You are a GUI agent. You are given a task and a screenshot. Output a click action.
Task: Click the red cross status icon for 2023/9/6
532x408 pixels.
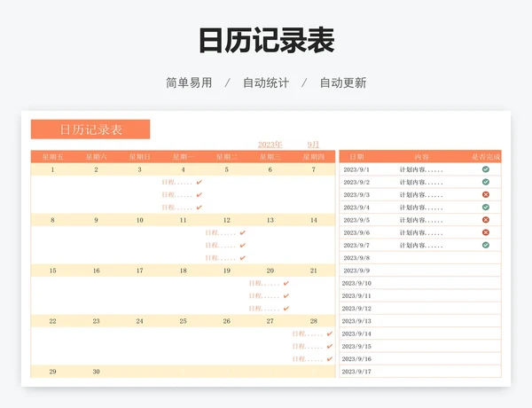click(x=486, y=232)
